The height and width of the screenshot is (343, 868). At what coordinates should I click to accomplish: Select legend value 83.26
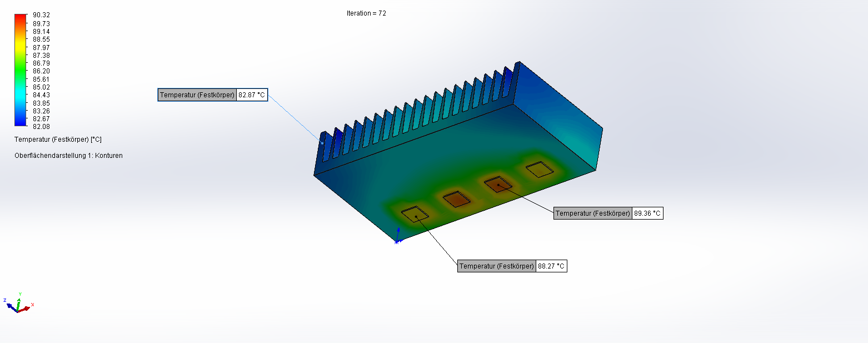pyautogui.click(x=42, y=111)
